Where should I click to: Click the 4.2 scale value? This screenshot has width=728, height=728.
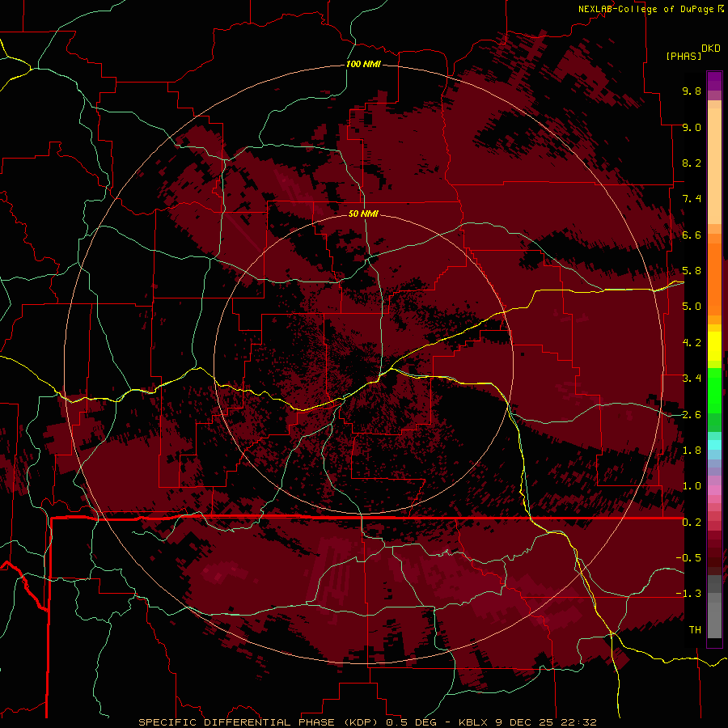(692, 343)
